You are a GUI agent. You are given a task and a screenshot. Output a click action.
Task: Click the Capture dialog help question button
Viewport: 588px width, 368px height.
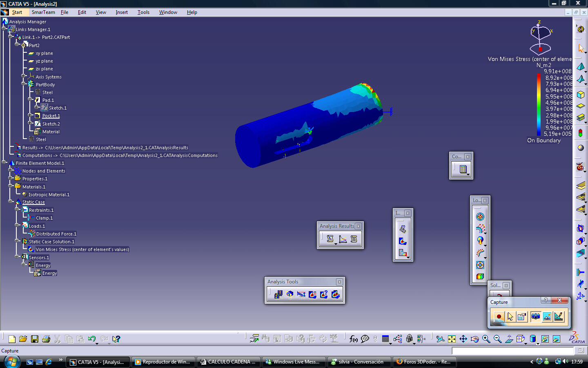pyautogui.click(x=546, y=300)
